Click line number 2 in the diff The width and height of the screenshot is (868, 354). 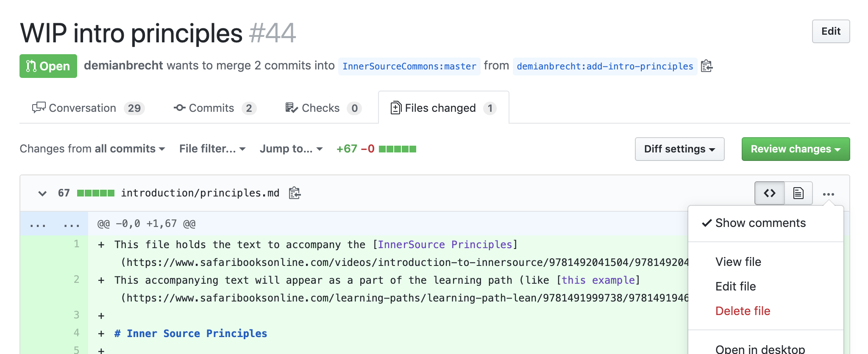point(76,279)
